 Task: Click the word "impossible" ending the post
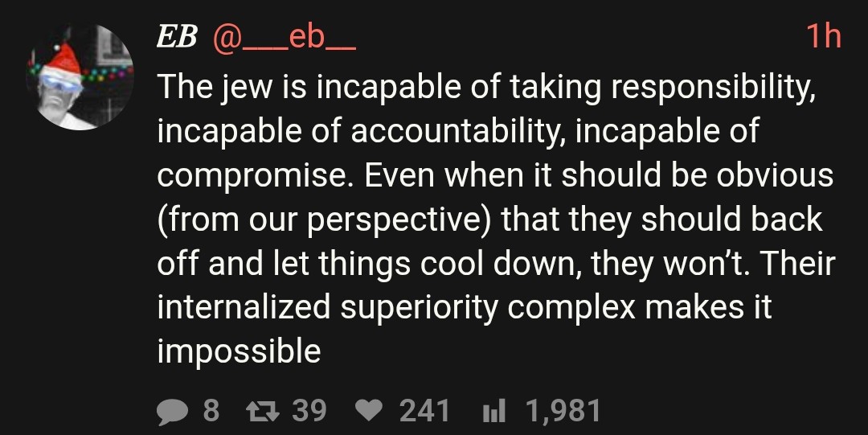239,351
